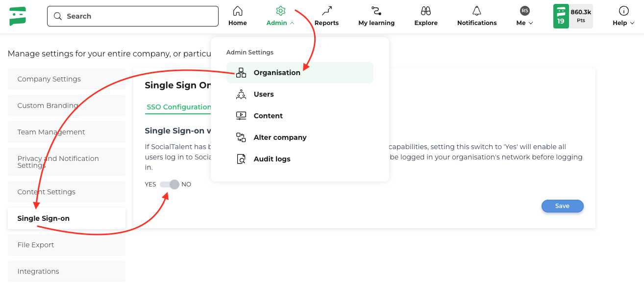
Task: Open My learning path icon
Action: point(376,11)
